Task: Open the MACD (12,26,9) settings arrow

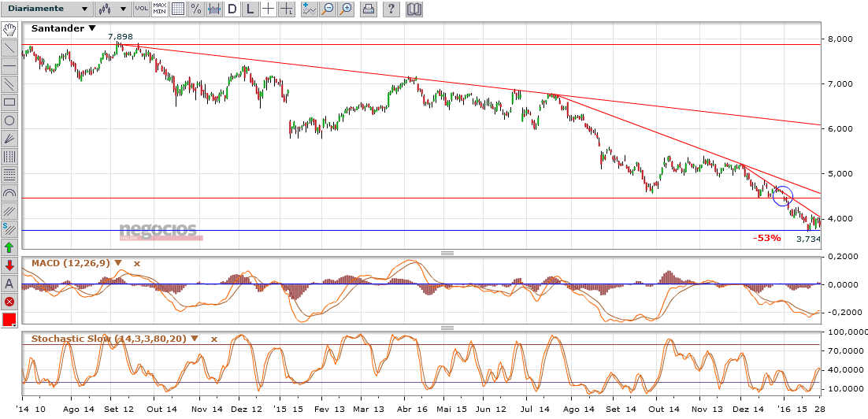Action: click(118, 263)
